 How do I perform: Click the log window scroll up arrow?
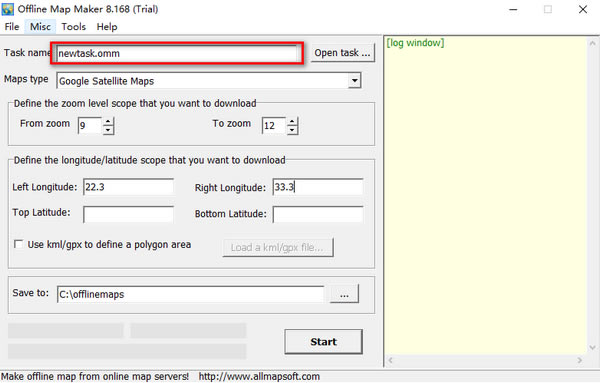593,44
